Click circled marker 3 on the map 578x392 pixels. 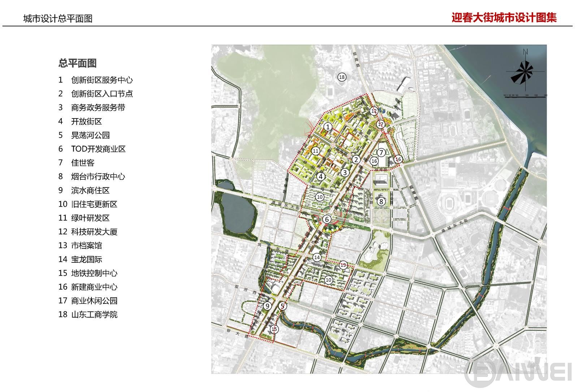345,173
